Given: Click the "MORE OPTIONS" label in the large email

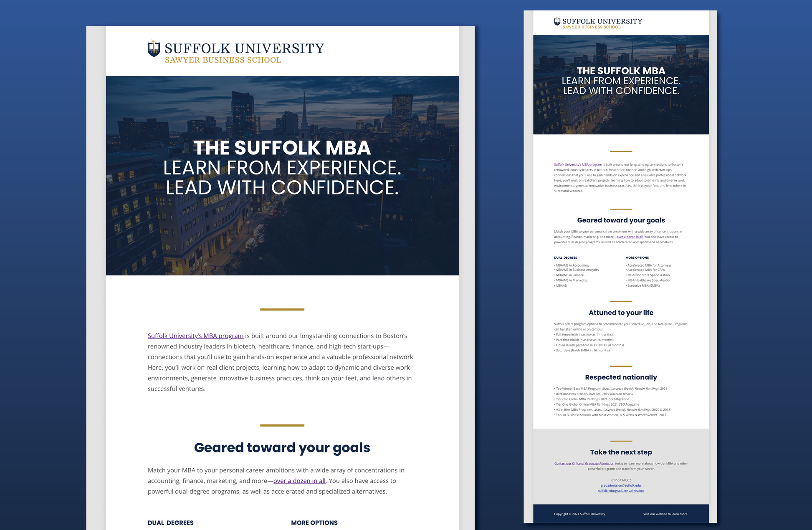Looking at the screenshot, I should point(314,522).
